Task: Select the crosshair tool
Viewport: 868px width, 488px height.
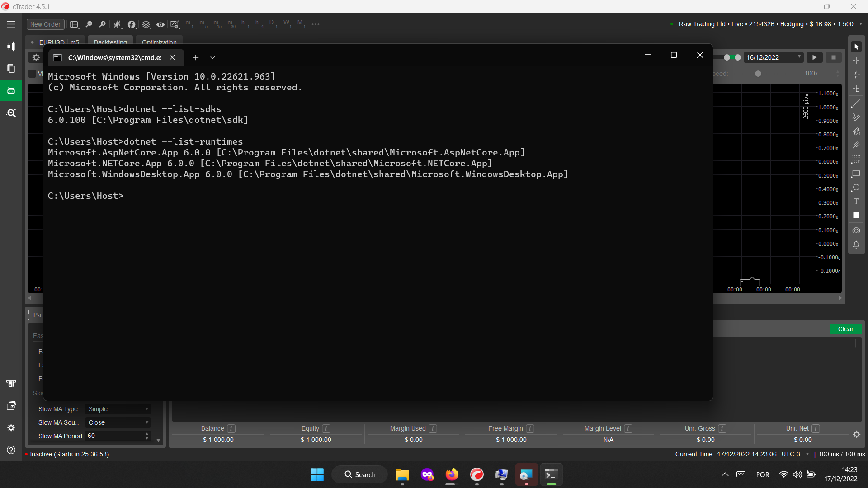Action: click(856, 61)
